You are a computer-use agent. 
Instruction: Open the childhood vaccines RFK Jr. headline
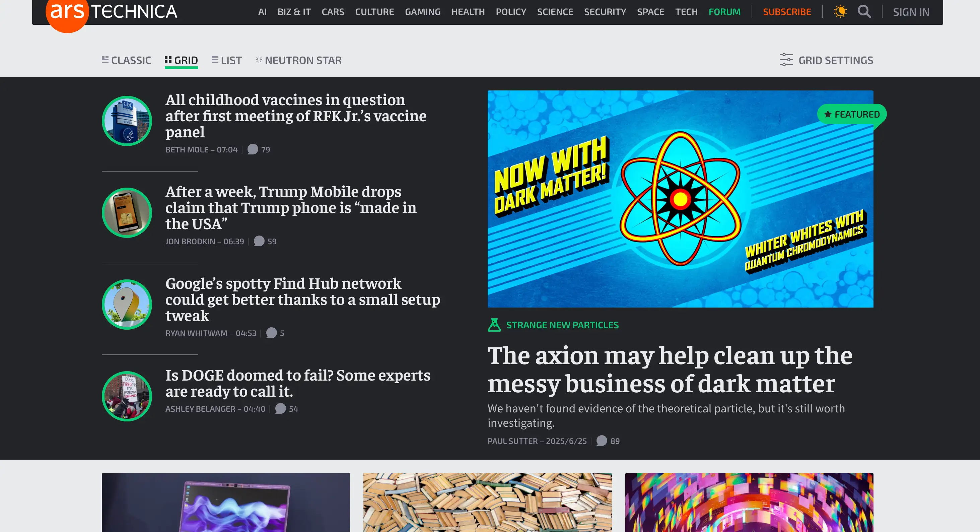pos(296,116)
